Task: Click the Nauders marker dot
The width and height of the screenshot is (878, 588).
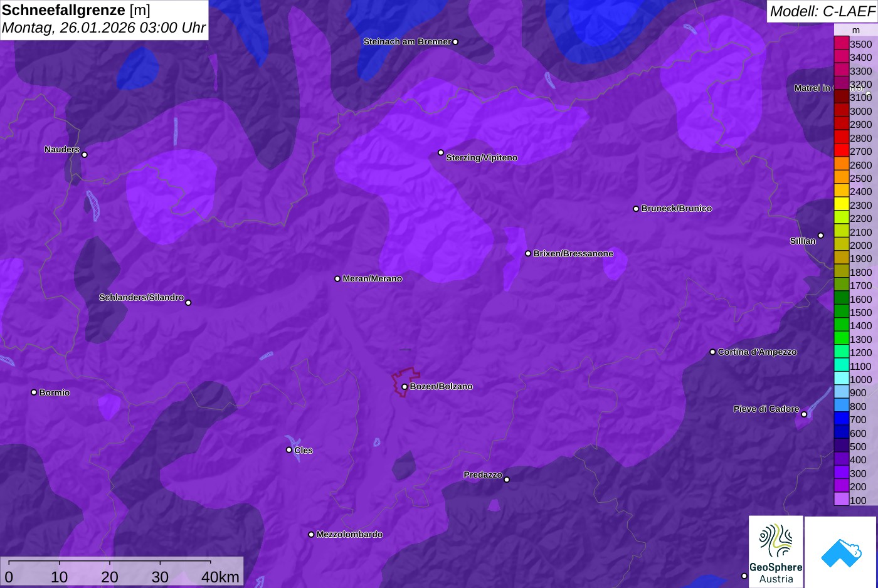Action: (x=85, y=154)
